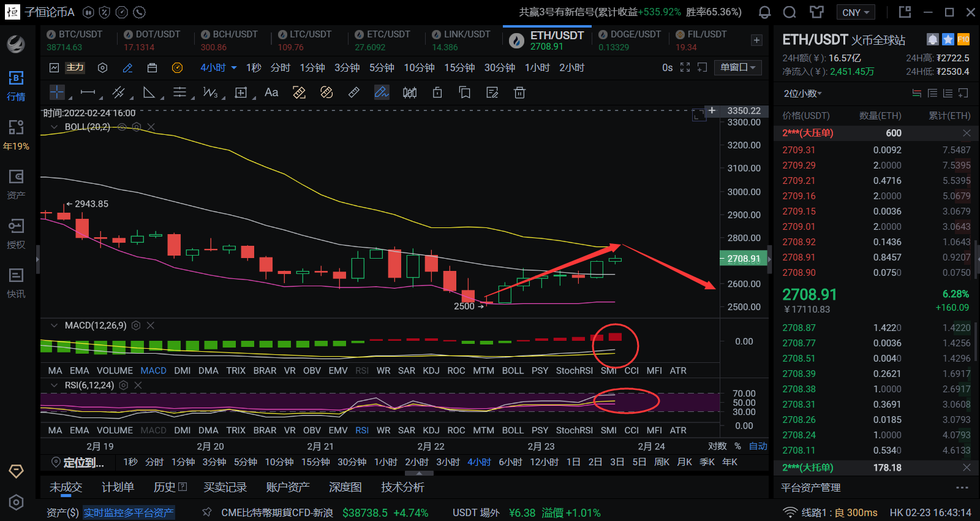The width and height of the screenshot is (980, 521).
Task: Expand chart to fullscreen with arrows icon
Action: point(685,67)
